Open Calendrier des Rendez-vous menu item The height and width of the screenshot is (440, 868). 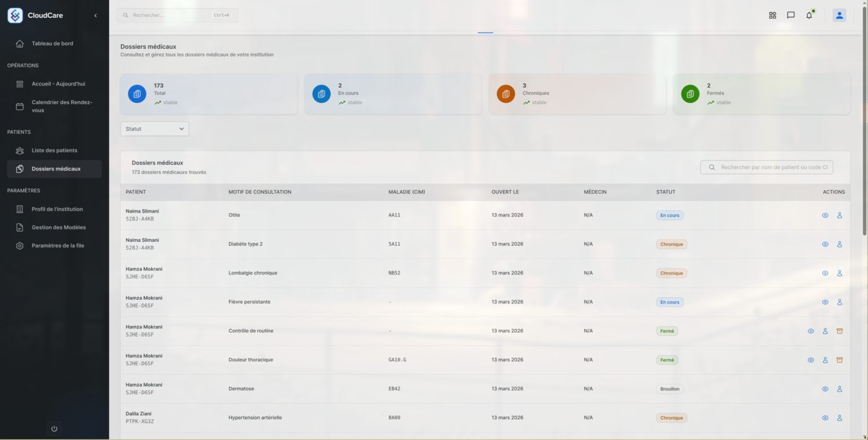click(61, 107)
